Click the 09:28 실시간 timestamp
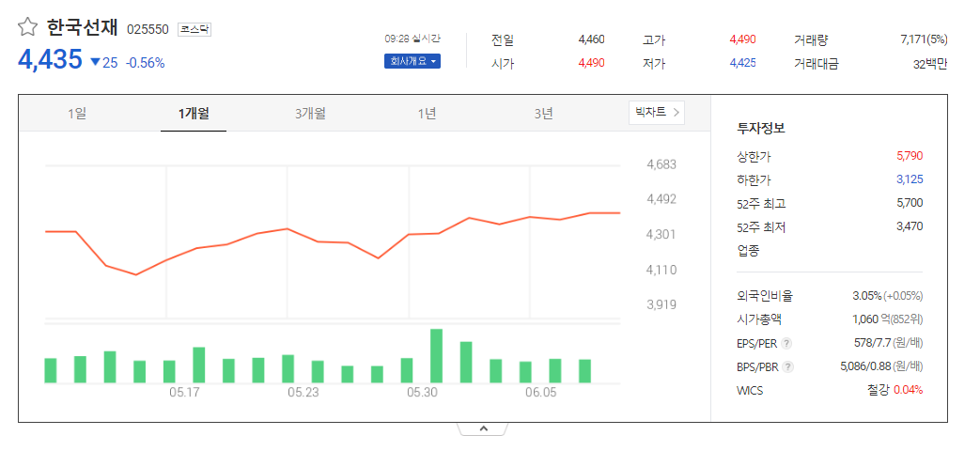980x451 pixels. [412, 39]
